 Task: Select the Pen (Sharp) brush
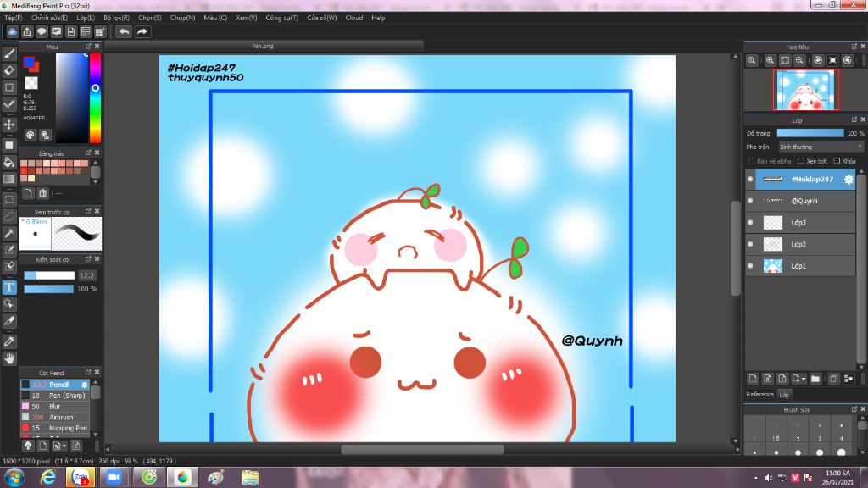coord(55,396)
